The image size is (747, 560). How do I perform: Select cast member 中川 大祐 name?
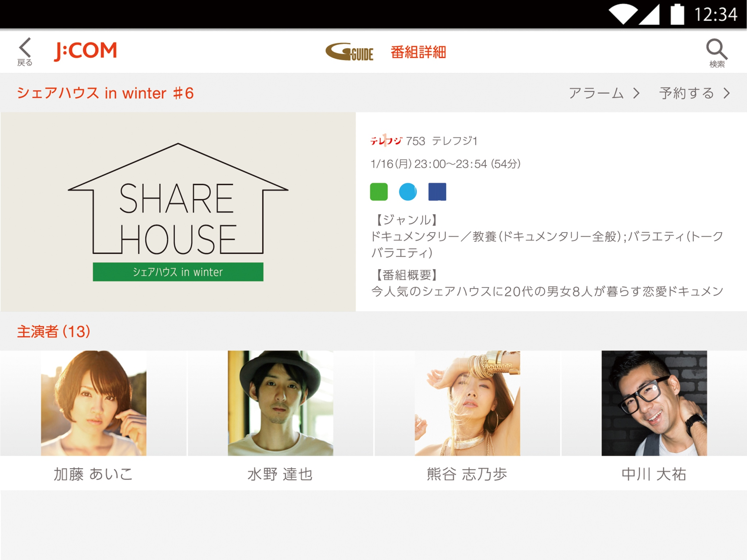pos(654,474)
